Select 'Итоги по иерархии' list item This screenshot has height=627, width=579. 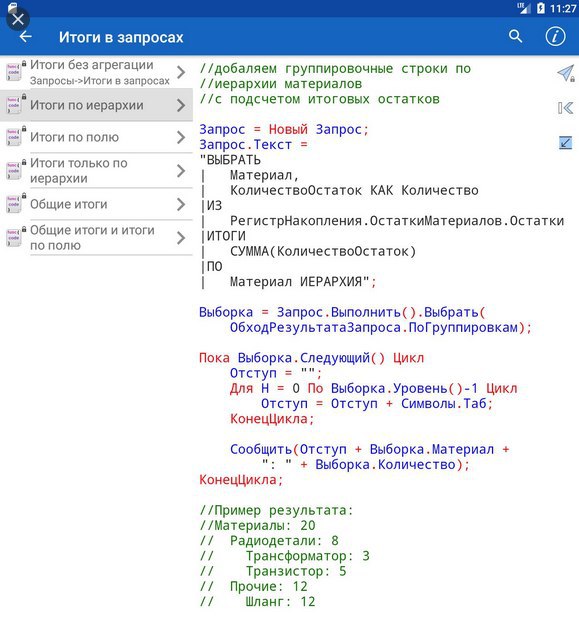tap(96, 105)
